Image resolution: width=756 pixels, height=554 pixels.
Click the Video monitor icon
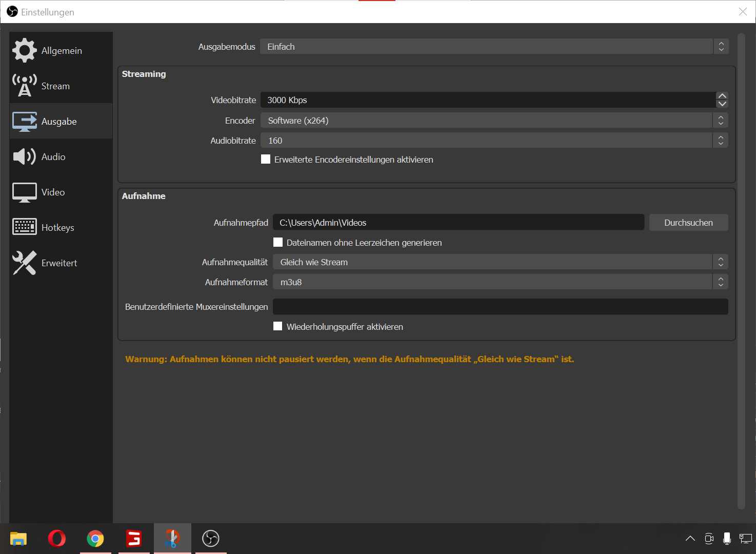[24, 192]
